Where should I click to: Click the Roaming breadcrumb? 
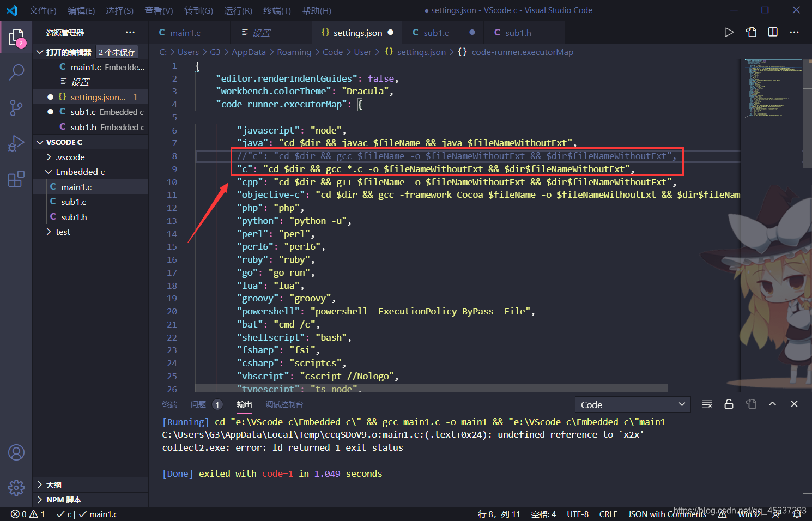[294, 52]
